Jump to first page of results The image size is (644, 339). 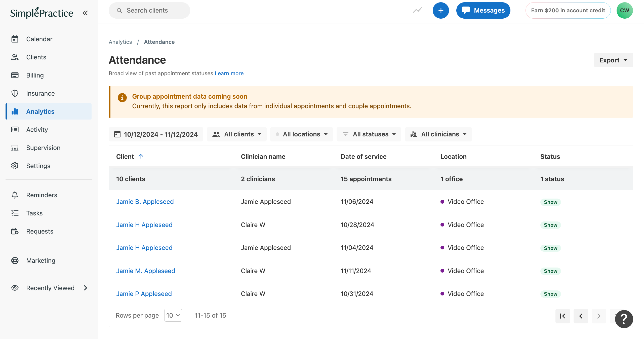tap(563, 316)
